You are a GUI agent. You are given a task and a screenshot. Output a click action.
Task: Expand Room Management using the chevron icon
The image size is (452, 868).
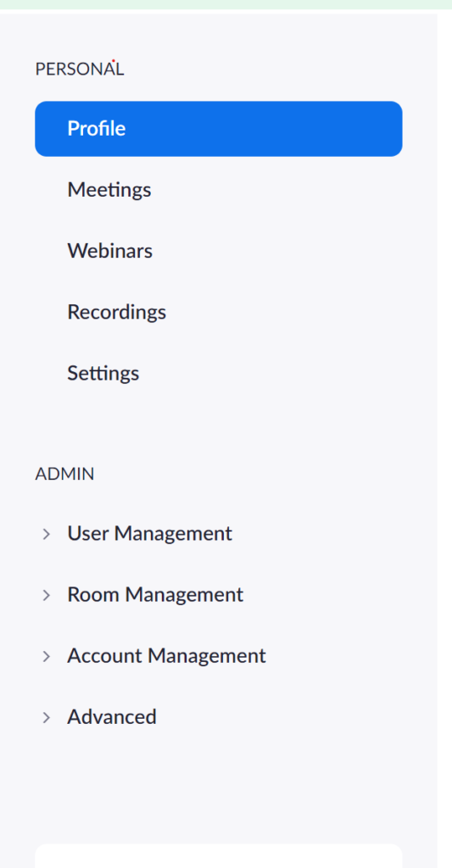tap(47, 595)
